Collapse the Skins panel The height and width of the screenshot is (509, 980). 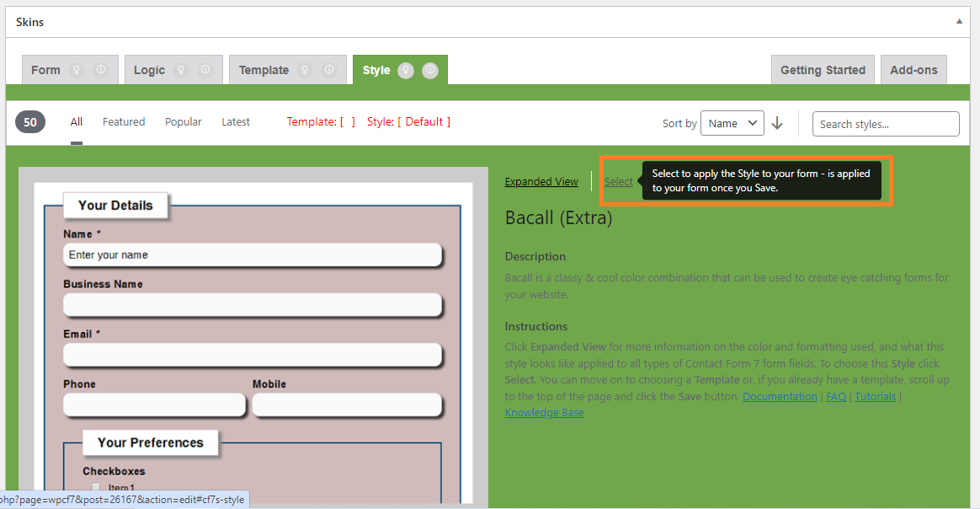click(958, 22)
